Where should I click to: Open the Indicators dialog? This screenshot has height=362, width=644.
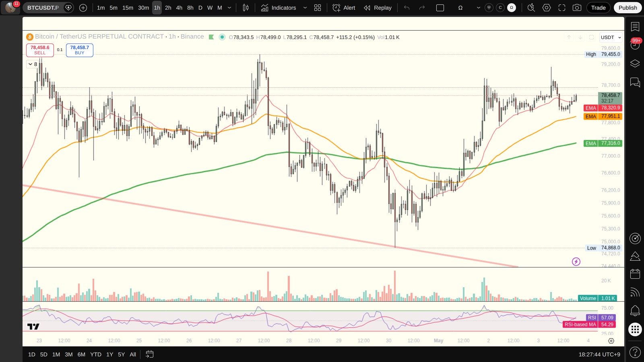click(x=279, y=8)
